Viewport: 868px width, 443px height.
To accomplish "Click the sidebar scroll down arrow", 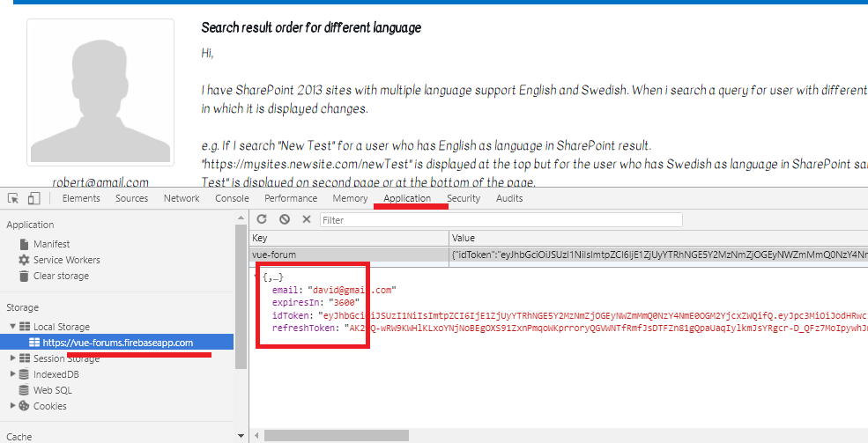I will point(241,436).
